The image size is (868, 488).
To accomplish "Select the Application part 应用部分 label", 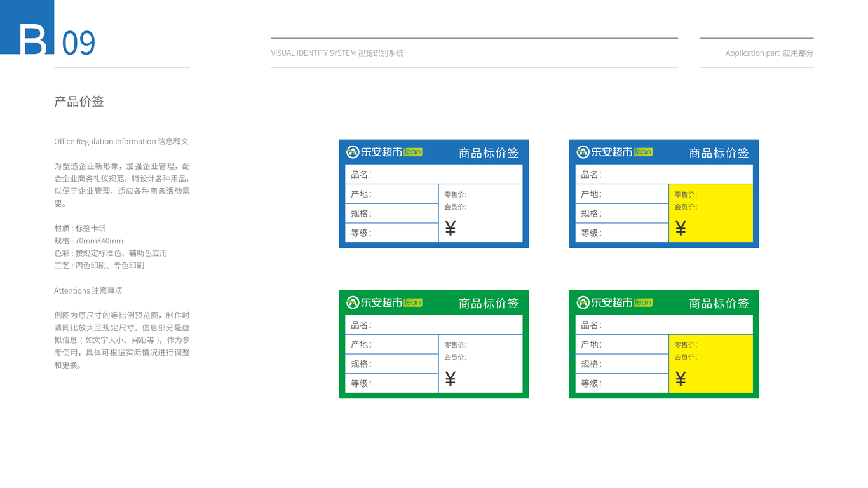I will (770, 53).
